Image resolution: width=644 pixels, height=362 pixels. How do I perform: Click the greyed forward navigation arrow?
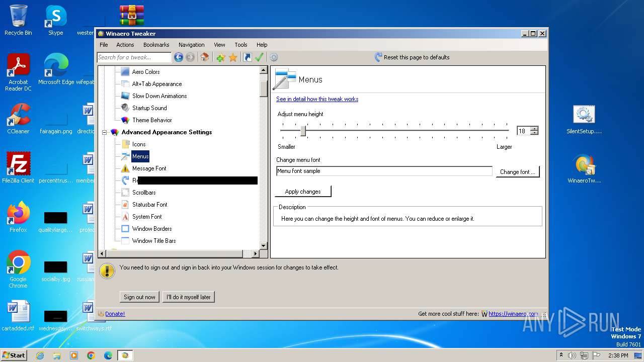[190, 57]
